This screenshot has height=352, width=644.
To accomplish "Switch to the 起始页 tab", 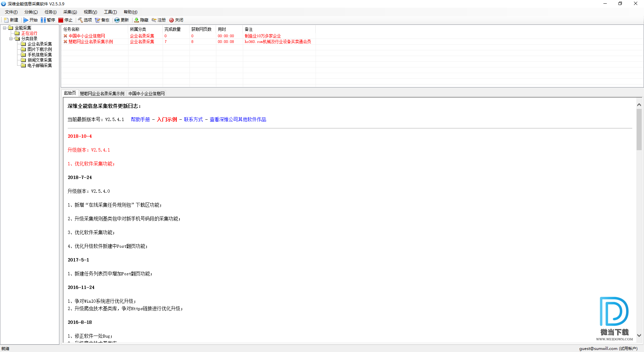I will 70,93.
